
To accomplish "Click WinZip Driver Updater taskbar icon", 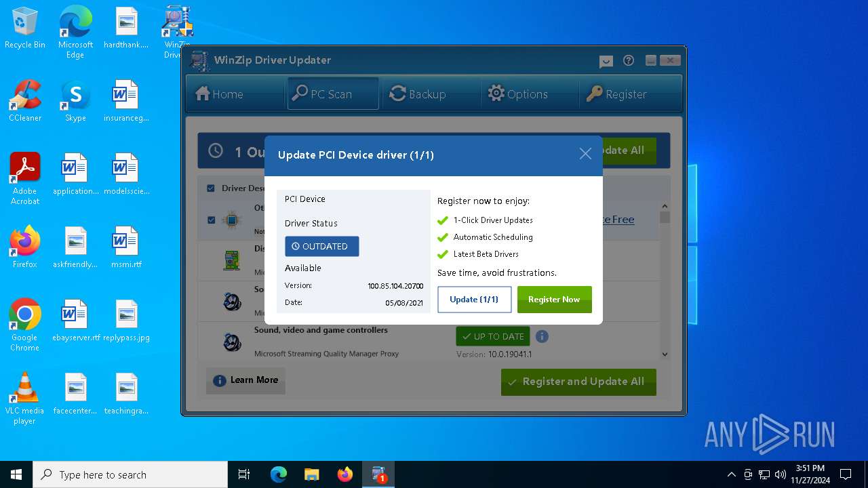I will pyautogui.click(x=378, y=474).
